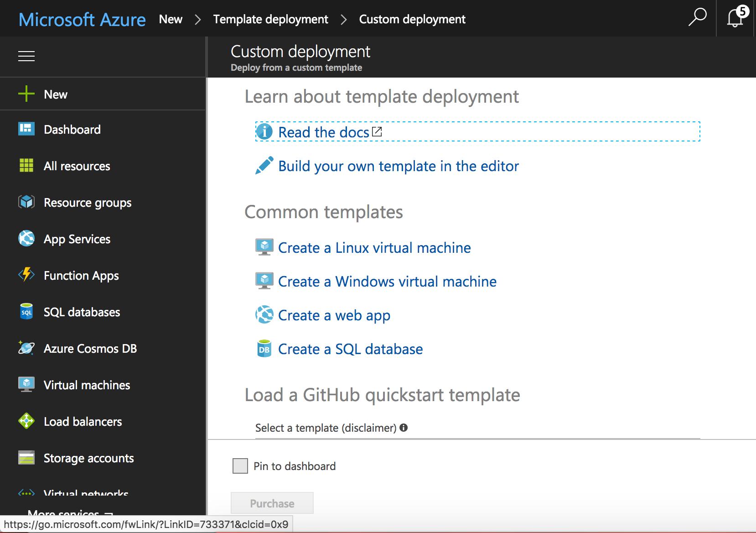Go to Template deployment in the breadcrumb

click(270, 19)
